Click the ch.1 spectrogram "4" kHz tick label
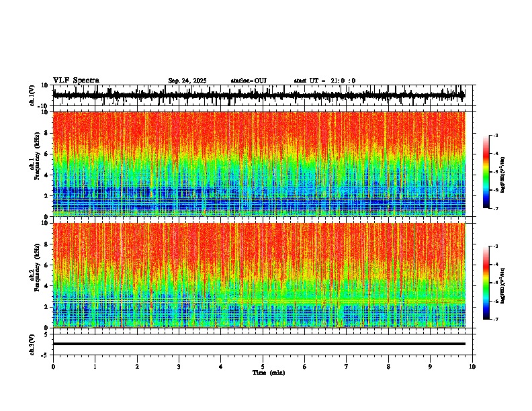The width and height of the screenshot is (532, 411). coord(46,175)
